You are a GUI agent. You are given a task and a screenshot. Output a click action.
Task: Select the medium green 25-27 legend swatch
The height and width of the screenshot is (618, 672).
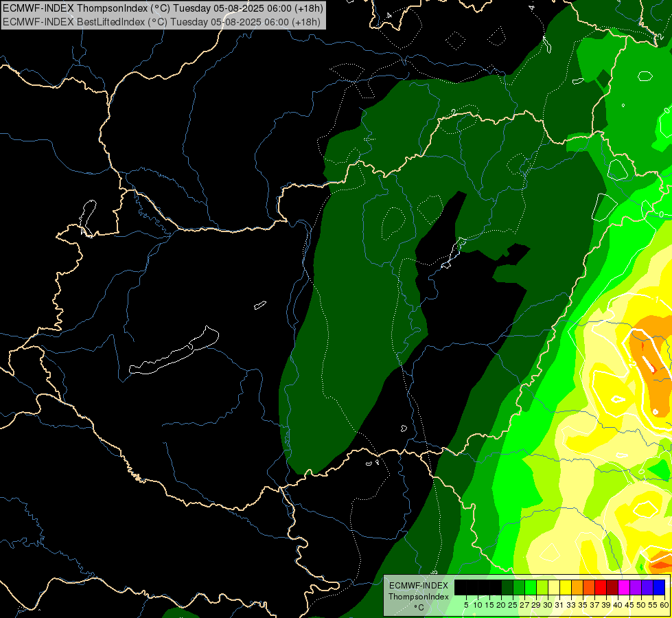pyautogui.click(x=519, y=587)
